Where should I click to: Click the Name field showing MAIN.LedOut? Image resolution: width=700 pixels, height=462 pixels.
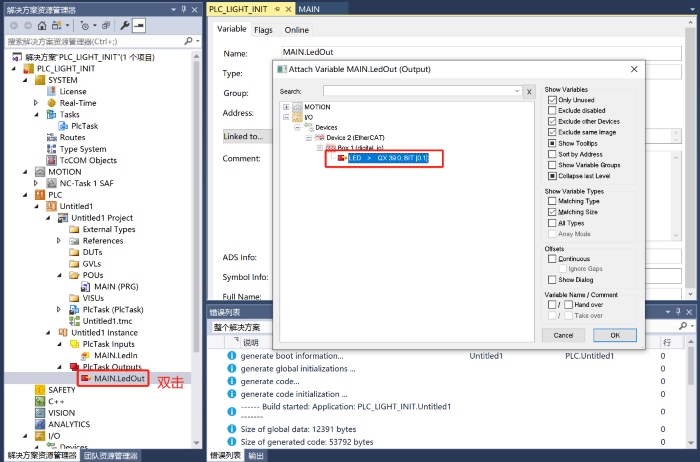[481, 53]
